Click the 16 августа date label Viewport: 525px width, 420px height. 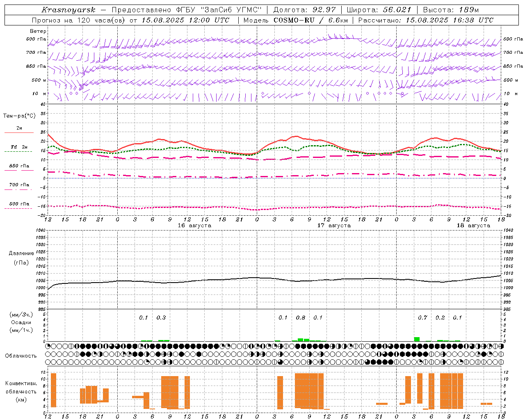tap(194, 226)
